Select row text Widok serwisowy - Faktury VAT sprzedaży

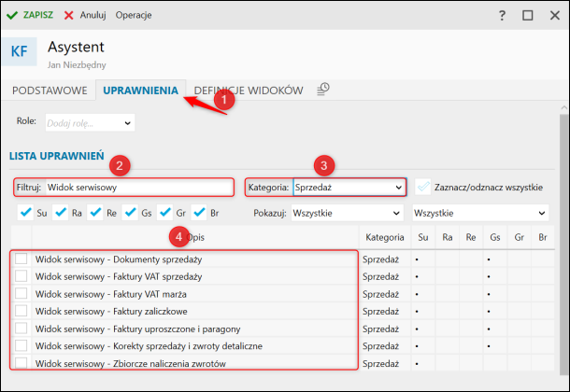point(119,276)
